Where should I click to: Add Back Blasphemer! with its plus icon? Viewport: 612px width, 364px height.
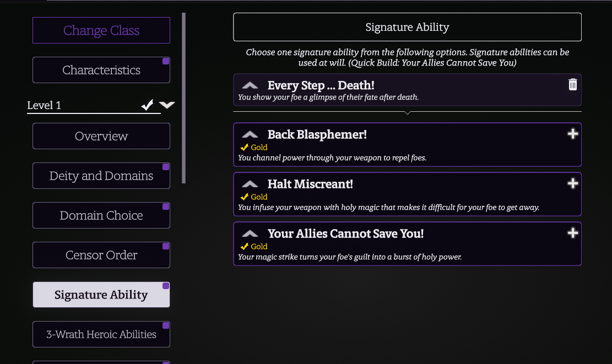(572, 134)
